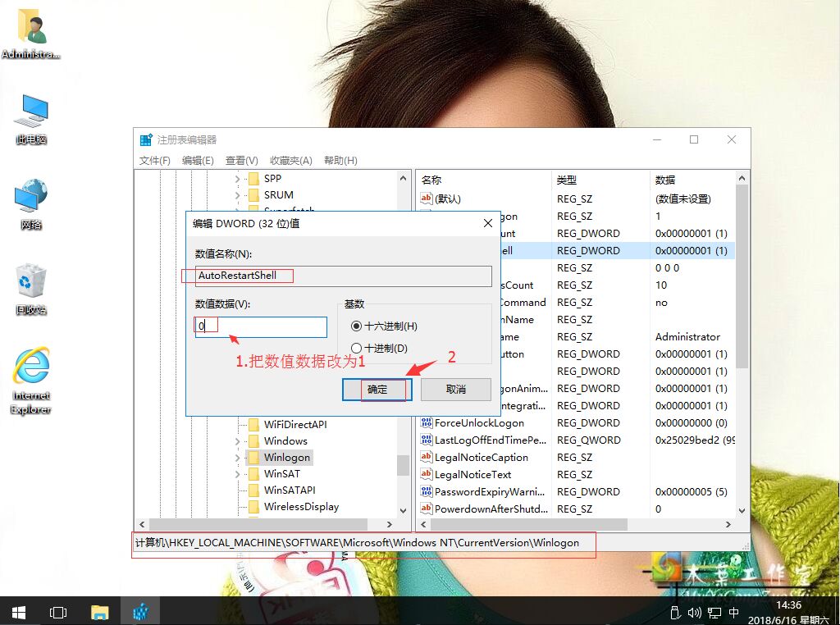
Task: Open File Explorer from the taskbar
Action: pyautogui.click(x=100, y=612)
